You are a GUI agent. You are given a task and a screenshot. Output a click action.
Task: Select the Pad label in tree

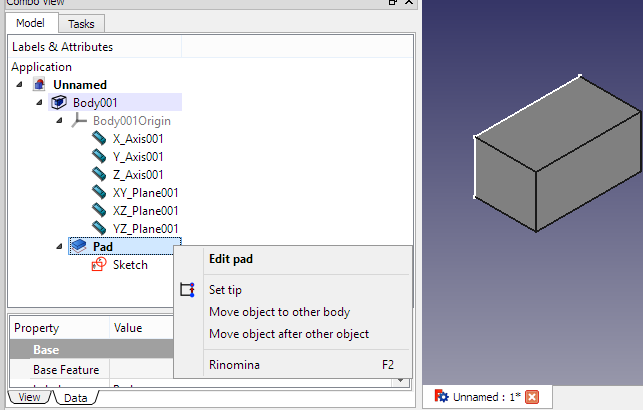pos(103,246)
